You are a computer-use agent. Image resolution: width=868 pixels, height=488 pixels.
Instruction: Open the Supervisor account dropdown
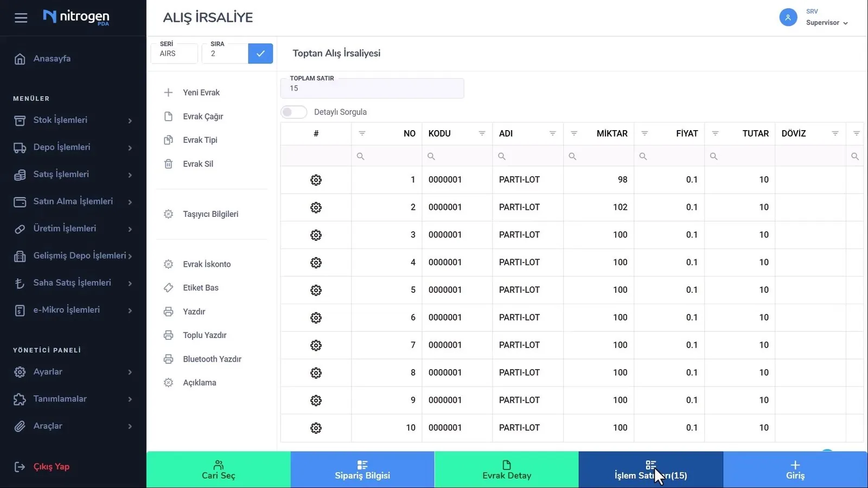827,23
